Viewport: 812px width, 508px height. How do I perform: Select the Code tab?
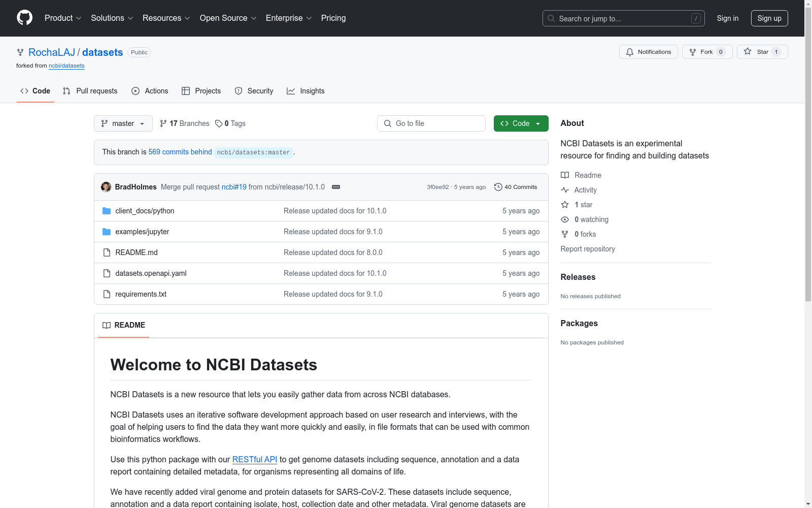pyautogui.click(x=36, y=91)
